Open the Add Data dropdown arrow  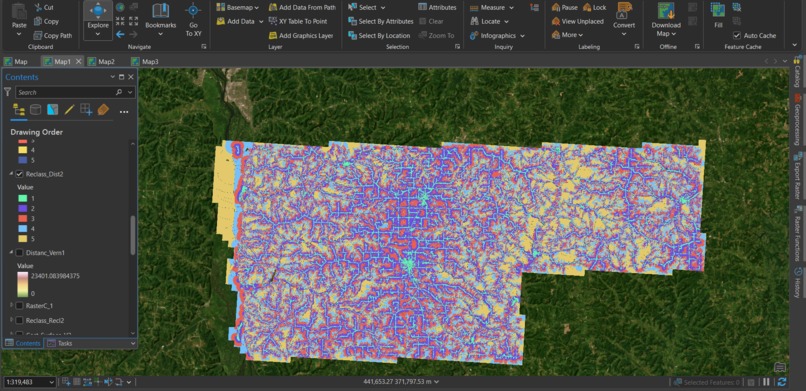pyautogui.click(x=261, y=22)
